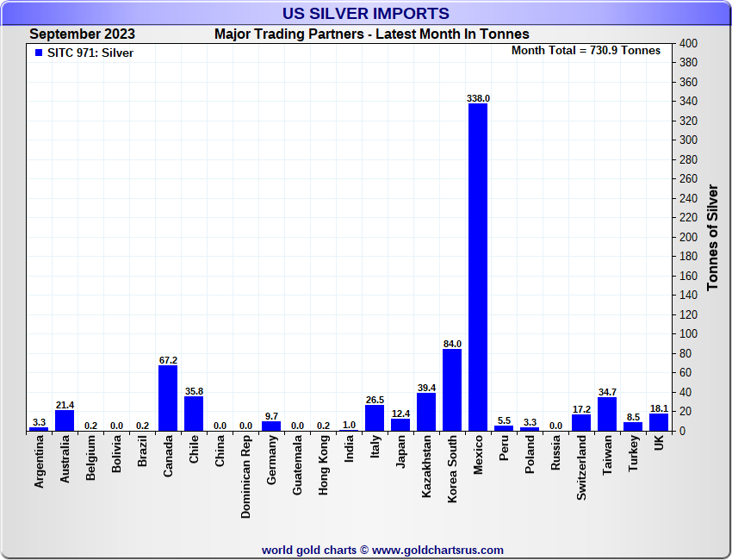Click the Australia bar
This screenshot has height=560, width=732.
pos(65,420)
